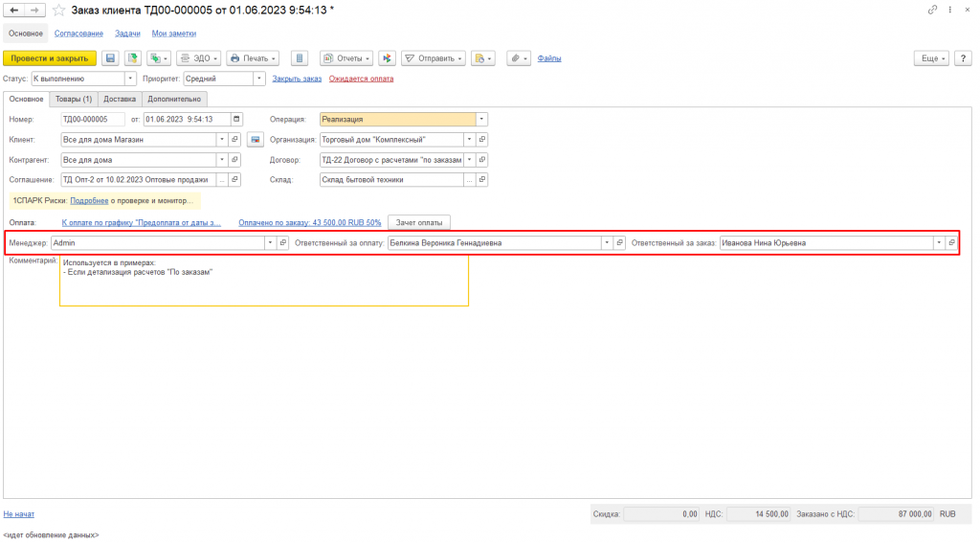Expand the Ответственный за оплату dropdown arrow
Viewport: 980px width, 544px height.
point(606,242)
